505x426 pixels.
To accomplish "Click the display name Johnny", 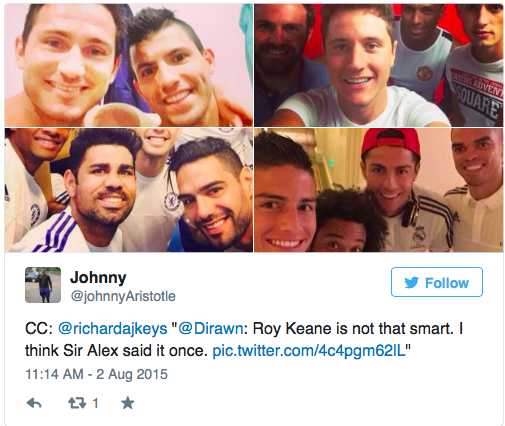I will coord(98,277).
